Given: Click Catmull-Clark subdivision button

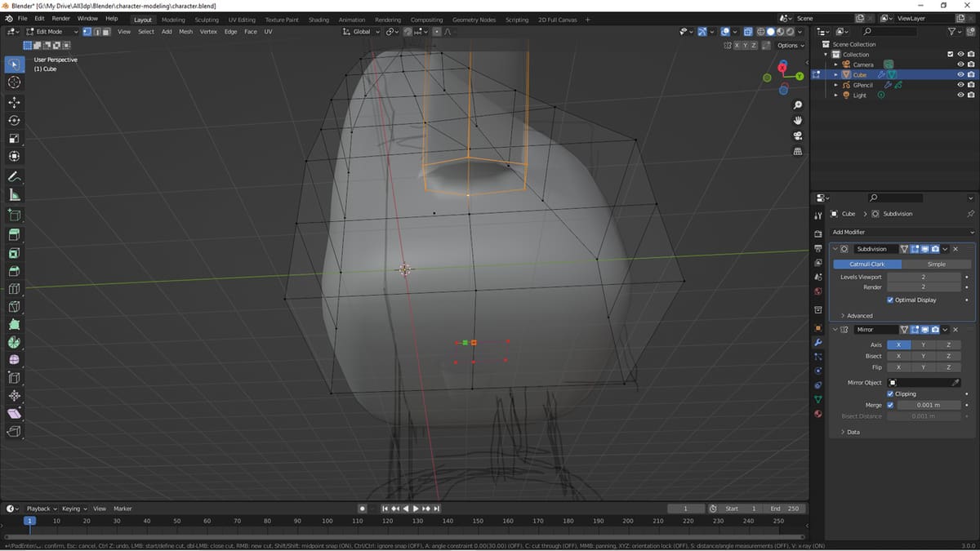Looking at the screenshot, I should pos(867,264).
